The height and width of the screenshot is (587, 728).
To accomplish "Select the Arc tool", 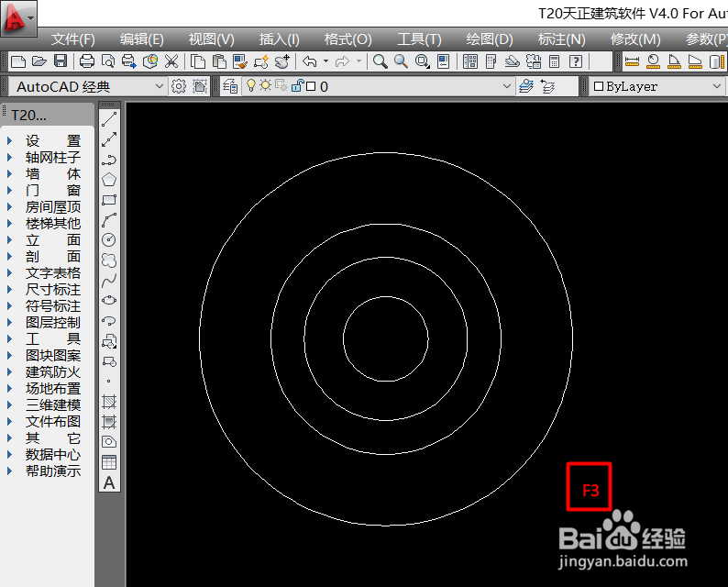I will 109,219.
